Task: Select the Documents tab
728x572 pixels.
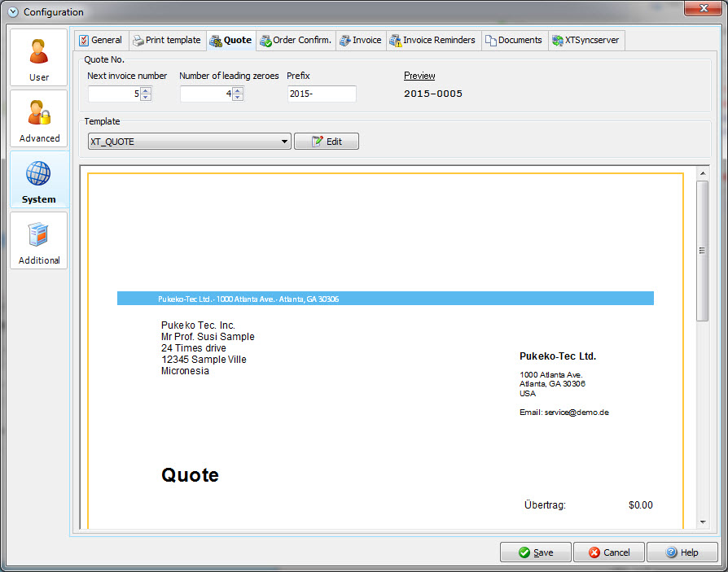Action: (x=514, y=40)
